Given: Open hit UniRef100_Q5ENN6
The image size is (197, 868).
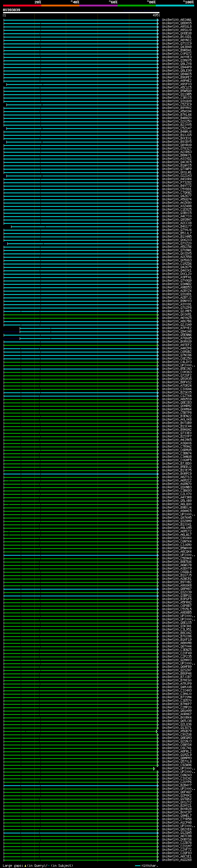Looking at the screenshot, I should [x=176, y=335].
